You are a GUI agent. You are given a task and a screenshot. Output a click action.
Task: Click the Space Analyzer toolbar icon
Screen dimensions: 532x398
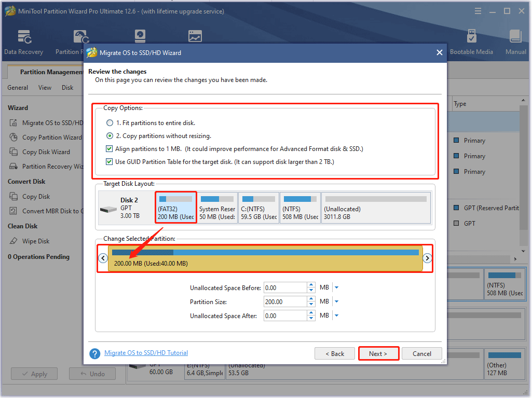pos(195,36)
